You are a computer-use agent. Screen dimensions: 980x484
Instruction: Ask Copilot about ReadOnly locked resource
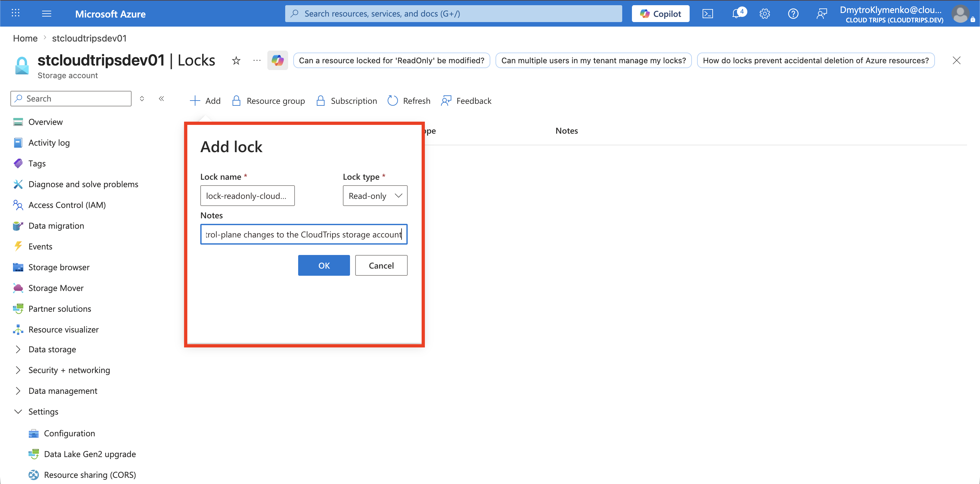391,60
